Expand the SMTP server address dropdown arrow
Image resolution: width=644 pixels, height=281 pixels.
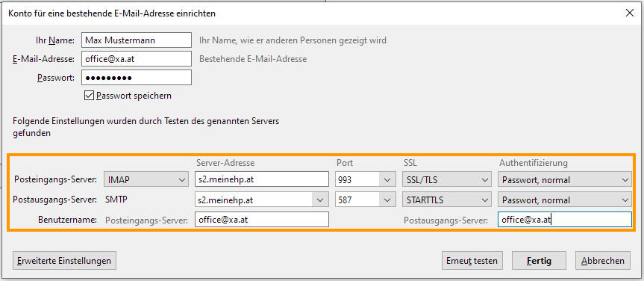(x=320, y=200)
